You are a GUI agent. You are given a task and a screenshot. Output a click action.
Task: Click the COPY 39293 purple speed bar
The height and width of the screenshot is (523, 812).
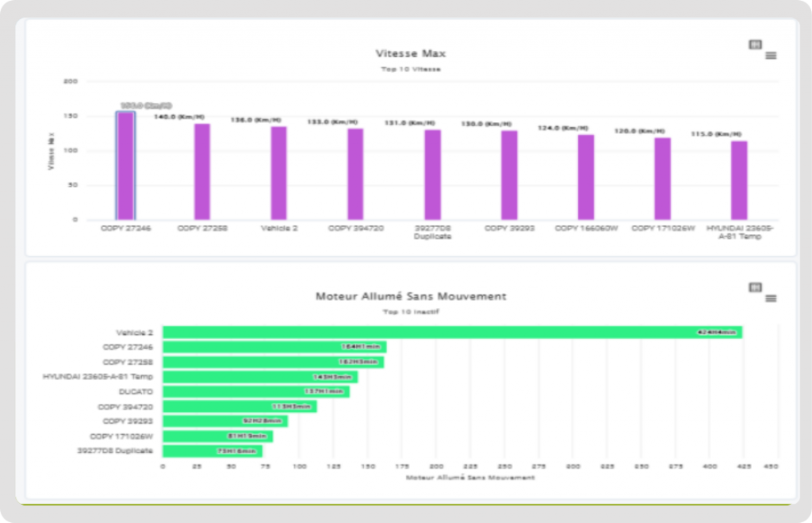pos(509,175)
